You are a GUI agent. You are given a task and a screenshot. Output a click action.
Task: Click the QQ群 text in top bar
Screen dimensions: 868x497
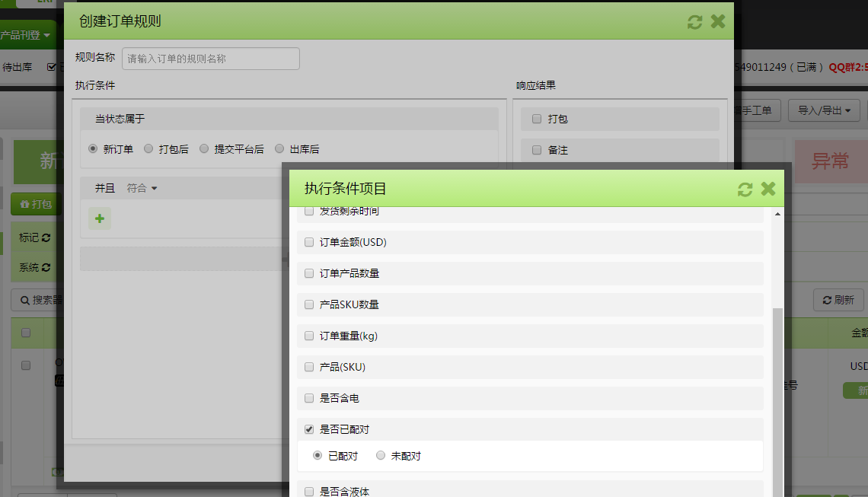click(848, 67)
